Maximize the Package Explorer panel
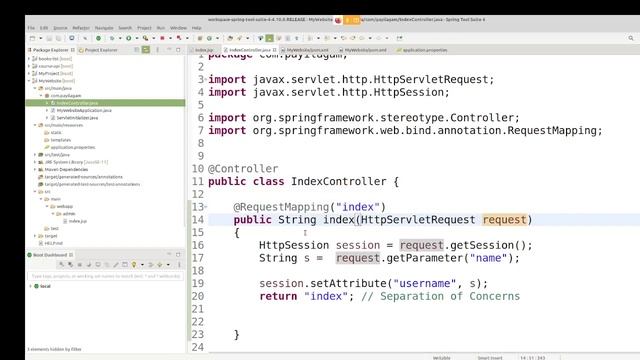 coord(178,50)
